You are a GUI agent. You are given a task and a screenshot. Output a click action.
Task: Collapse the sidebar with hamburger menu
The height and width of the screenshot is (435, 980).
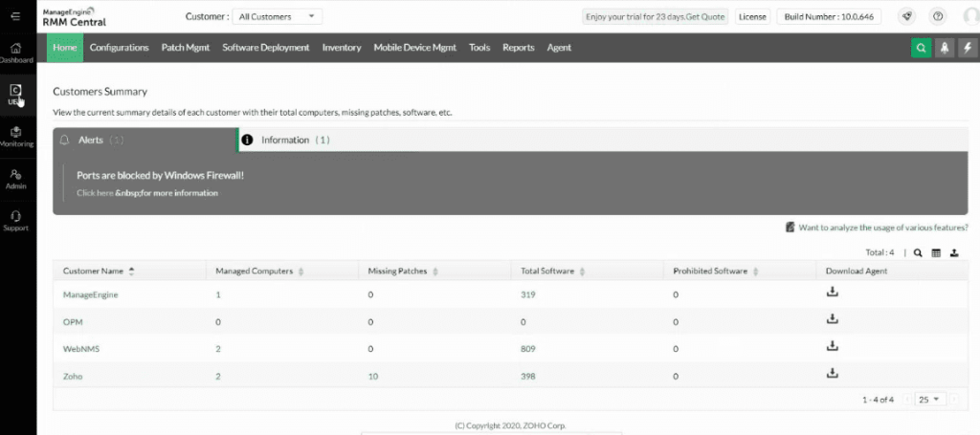click(x=16, y=16)
